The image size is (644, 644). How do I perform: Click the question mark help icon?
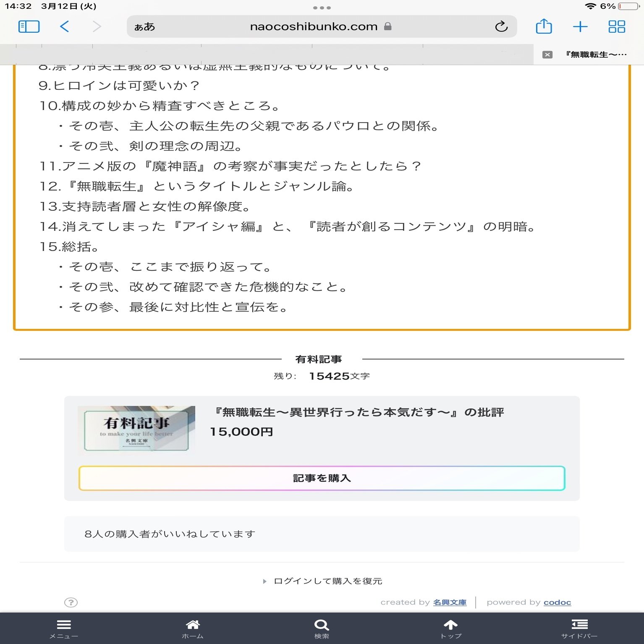[71, 602]
